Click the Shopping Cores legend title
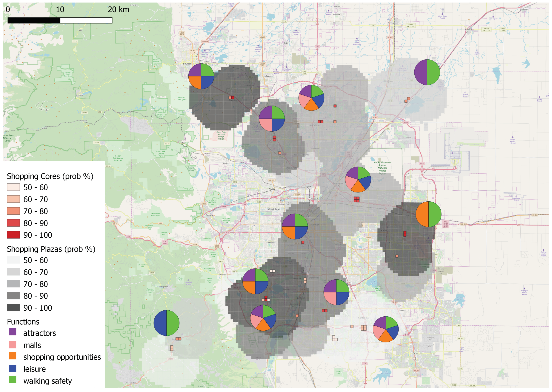Image resolution: width=552 pixels, height=392 pixels. pyautogui.click(x=50, y=176)
